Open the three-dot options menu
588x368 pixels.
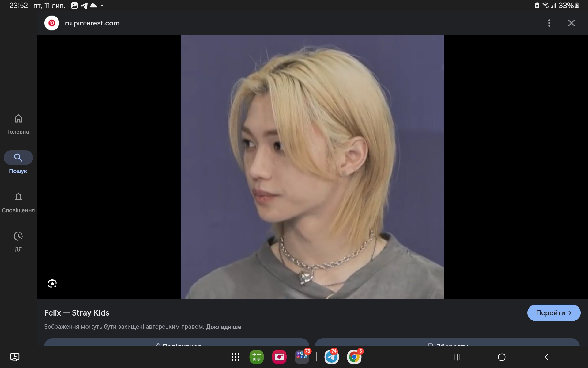(549, 23)
